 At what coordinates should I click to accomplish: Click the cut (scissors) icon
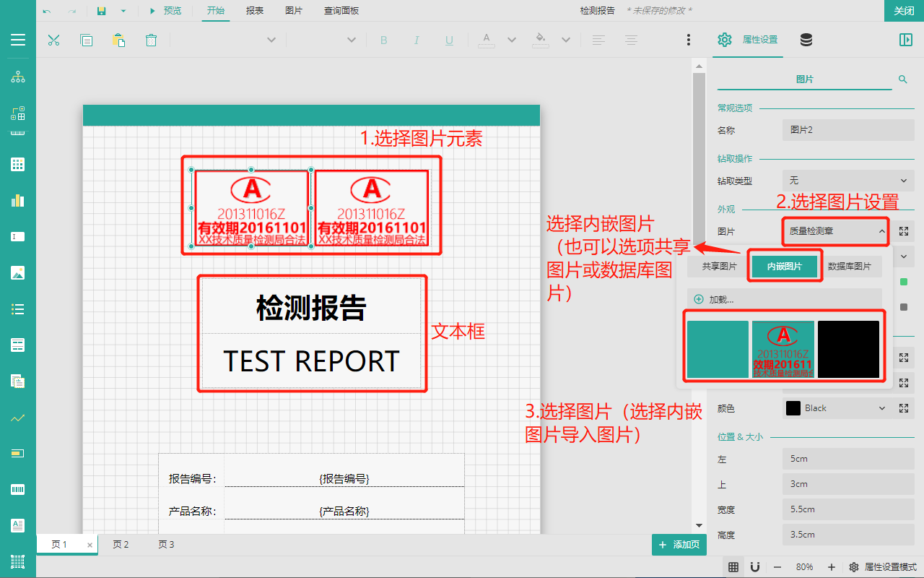[53, 40]
